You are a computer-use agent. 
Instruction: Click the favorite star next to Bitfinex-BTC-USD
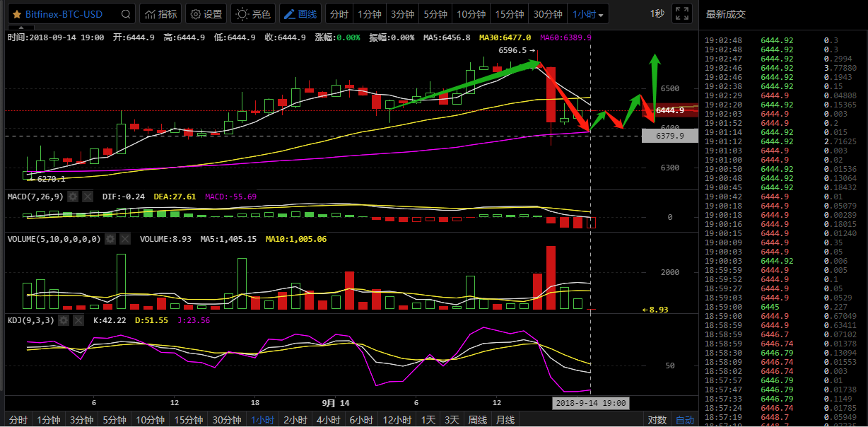pyautogui.click(x=17, y=14)
